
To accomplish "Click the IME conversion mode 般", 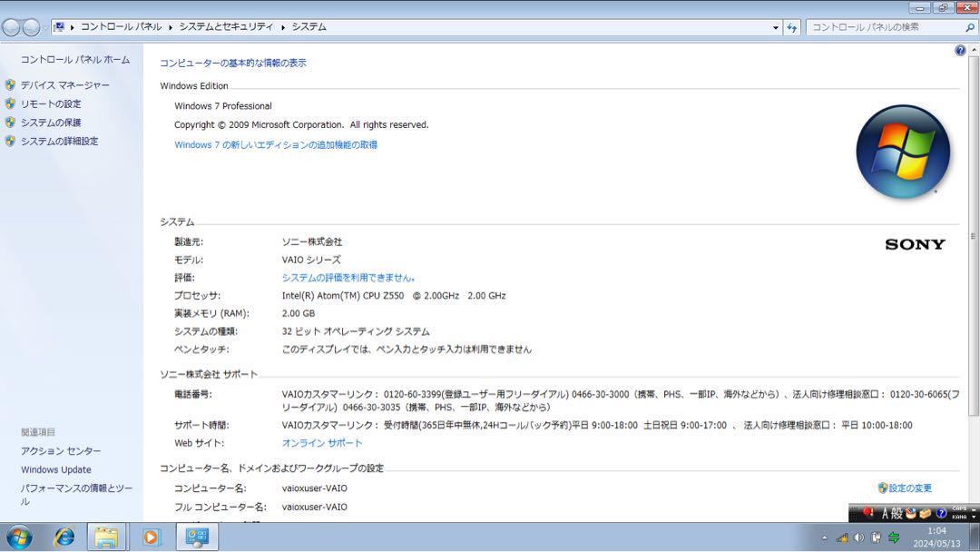I will click(897, 514).
